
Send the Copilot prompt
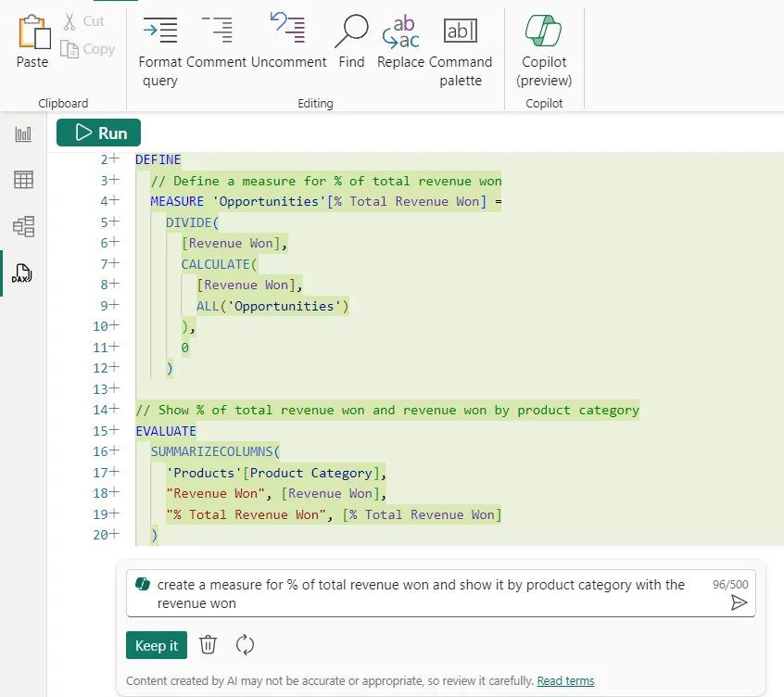[x=739, y=602]
